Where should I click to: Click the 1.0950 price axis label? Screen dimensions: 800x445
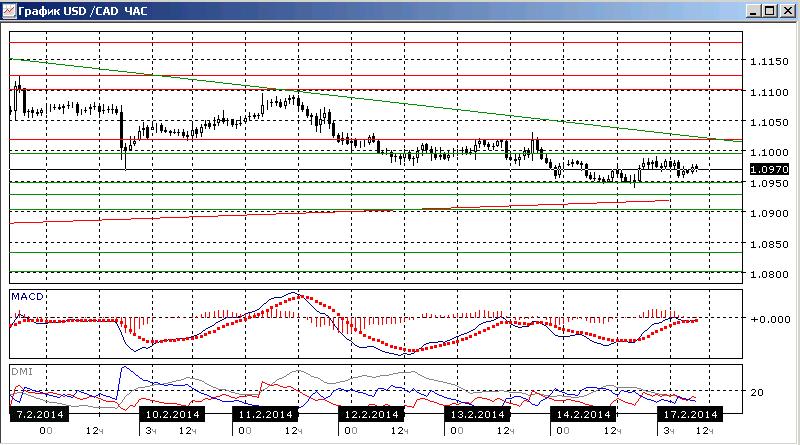769,183
